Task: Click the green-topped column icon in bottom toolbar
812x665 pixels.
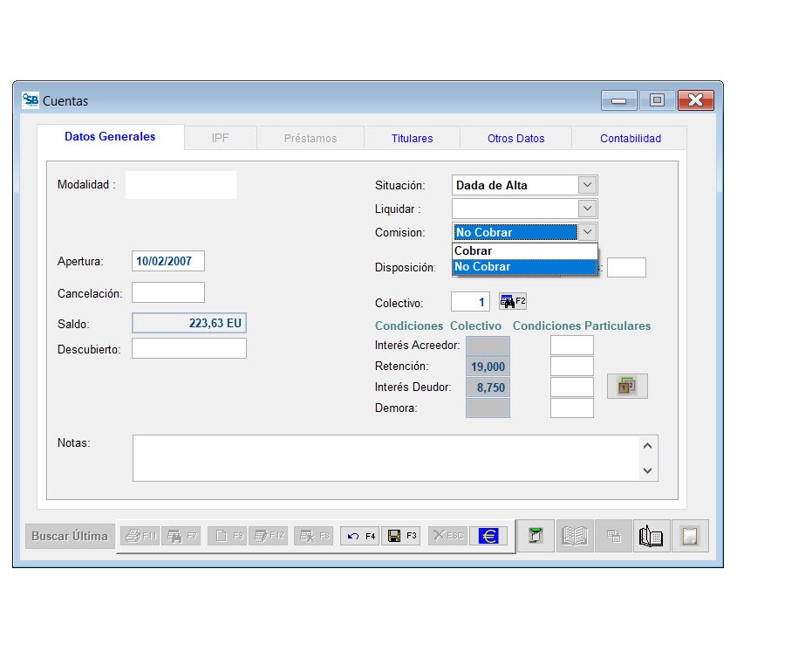Action: click(536, 536)
